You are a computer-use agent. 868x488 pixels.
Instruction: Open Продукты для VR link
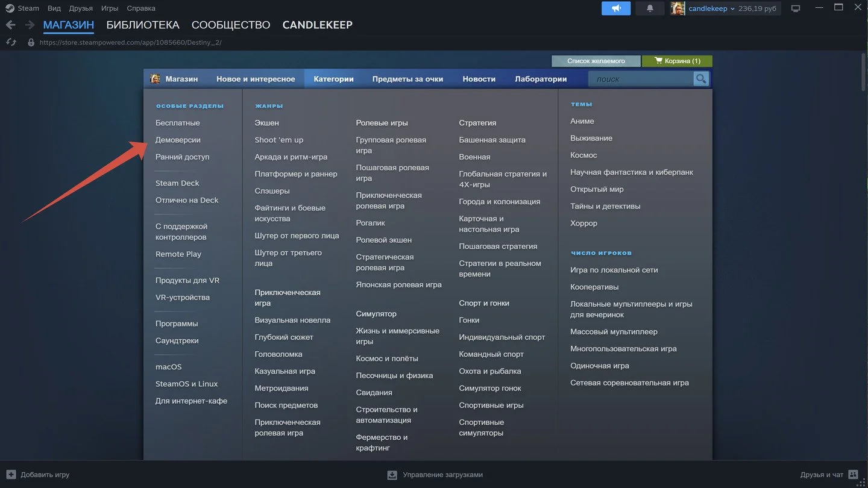tap(187, 281)
